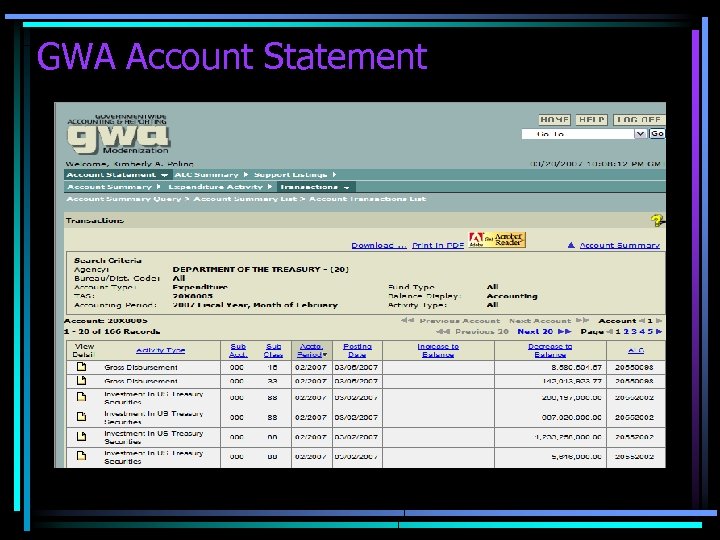Click the Previous 20 back arrows icon
This screenshot has width=720, height=540.
click(443, 332)
